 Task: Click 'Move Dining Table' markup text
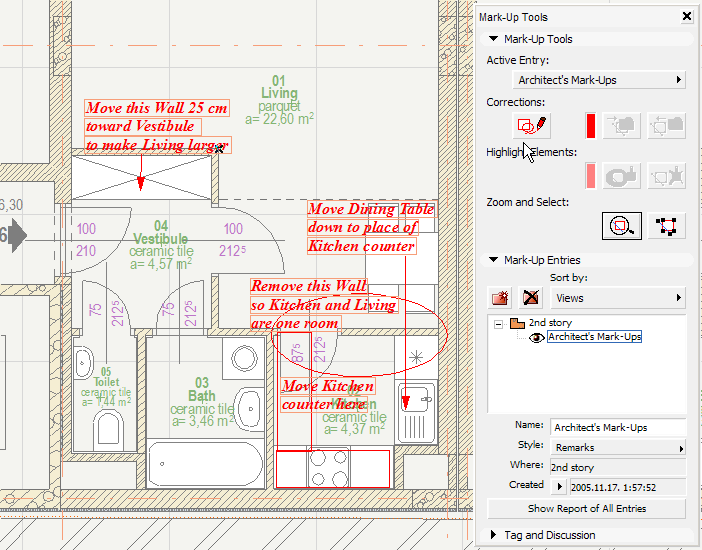click(x=372, y=209)
